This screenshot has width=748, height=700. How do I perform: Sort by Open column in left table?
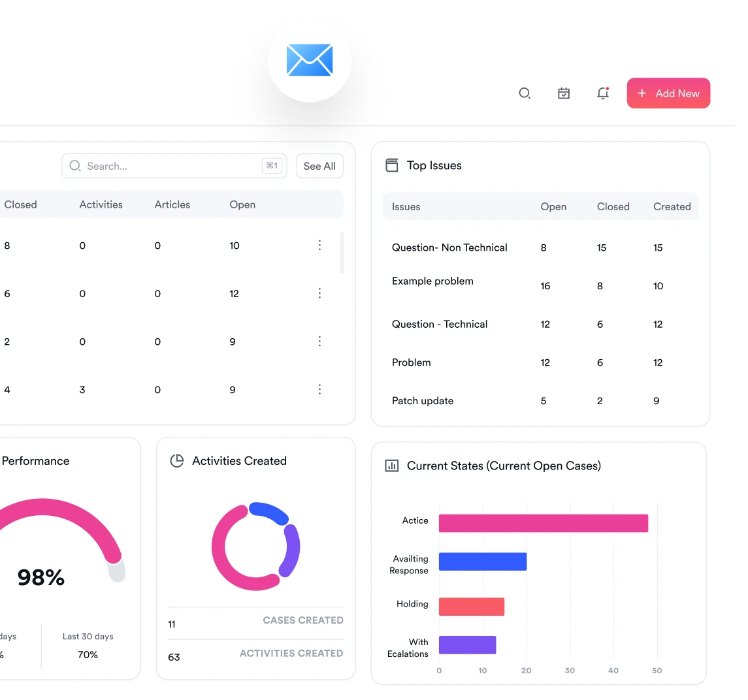(242, 204)
